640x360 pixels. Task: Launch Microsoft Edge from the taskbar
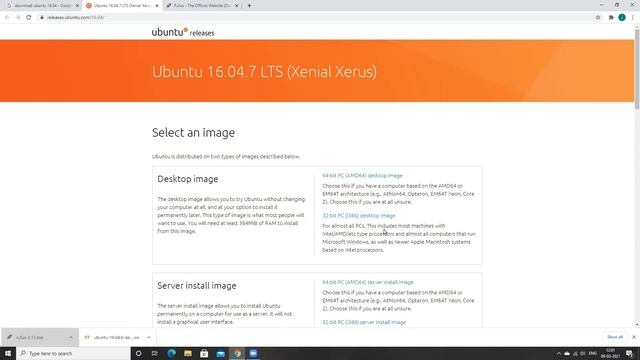[171, 353]
